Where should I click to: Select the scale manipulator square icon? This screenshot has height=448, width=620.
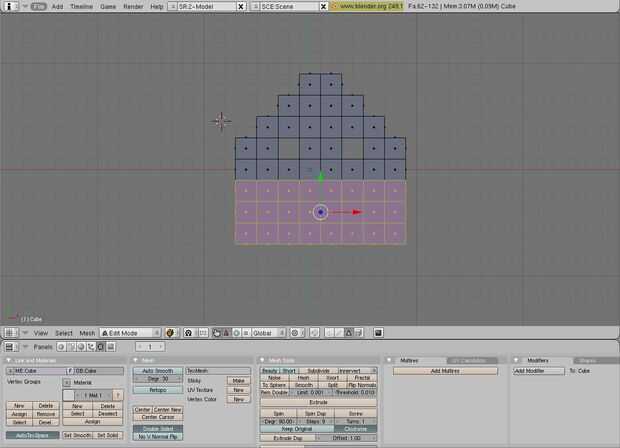(246, 333)
